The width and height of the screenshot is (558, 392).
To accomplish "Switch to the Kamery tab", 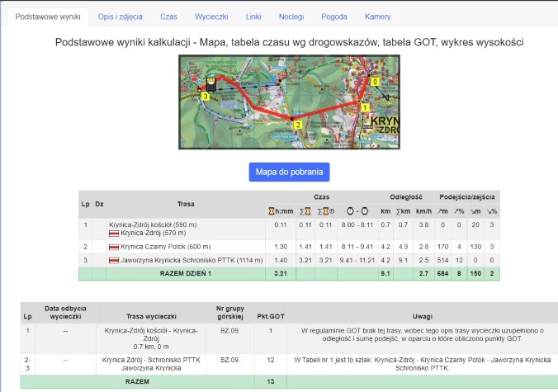I will pyautogui.click(x=377, y=17).
